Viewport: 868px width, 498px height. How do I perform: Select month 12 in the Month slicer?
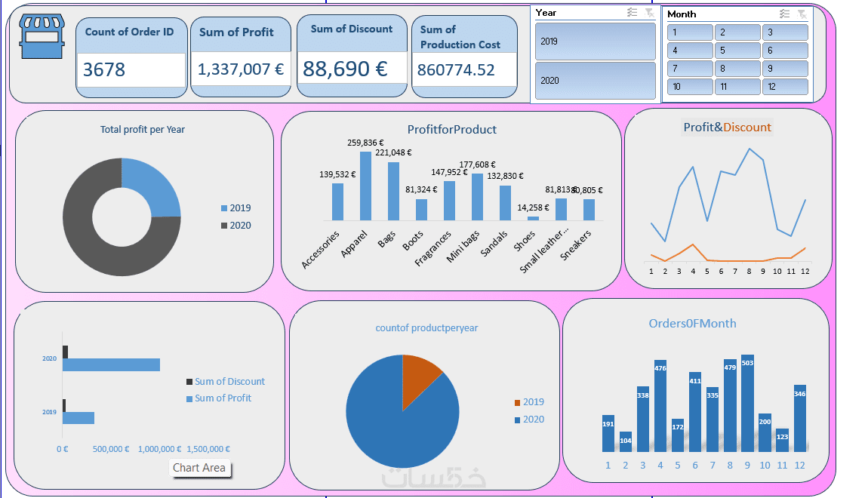pyautogui.click(x=785, y=87)
